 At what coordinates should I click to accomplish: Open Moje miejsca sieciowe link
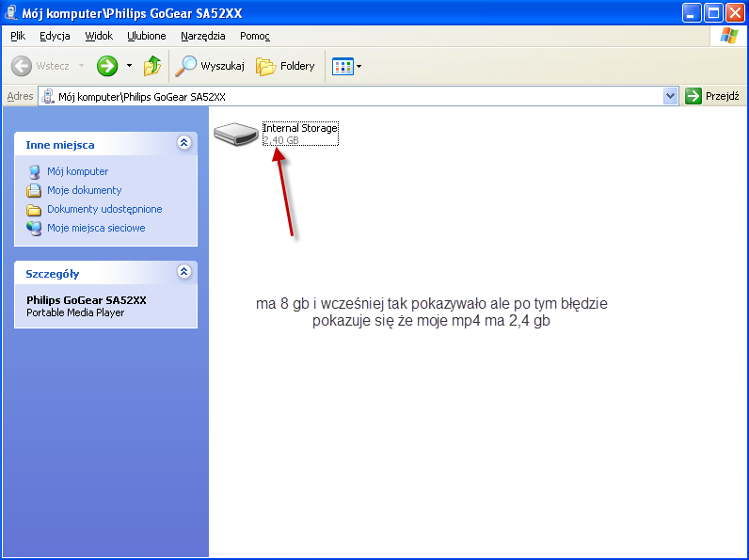click(96, 228)
